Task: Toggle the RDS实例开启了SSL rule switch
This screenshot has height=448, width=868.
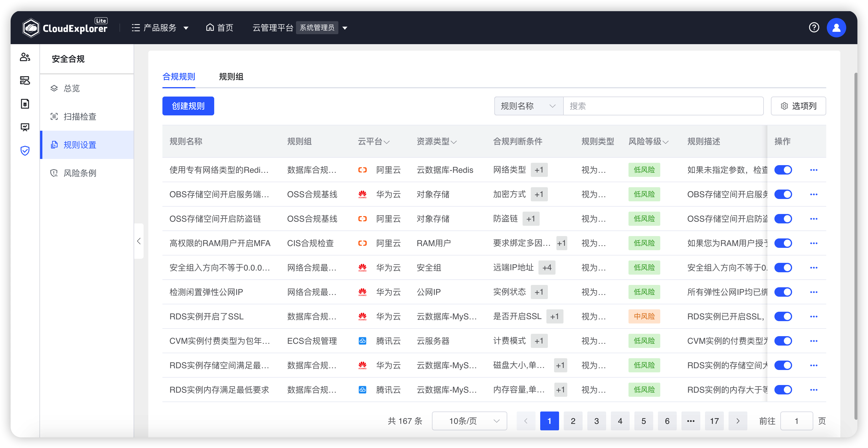Action: click(x=783, y=316)
